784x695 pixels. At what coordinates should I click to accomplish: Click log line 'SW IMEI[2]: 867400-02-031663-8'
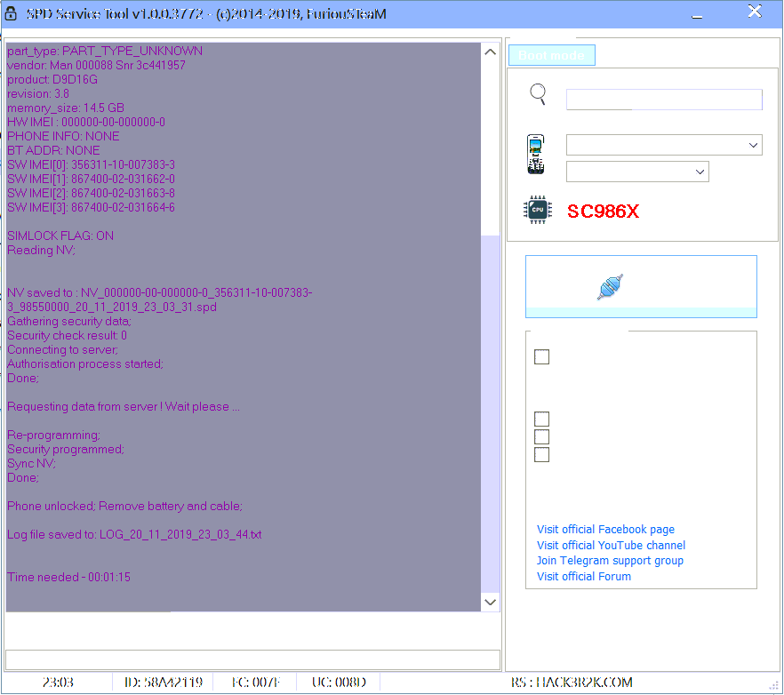click(x=91, y=194)
